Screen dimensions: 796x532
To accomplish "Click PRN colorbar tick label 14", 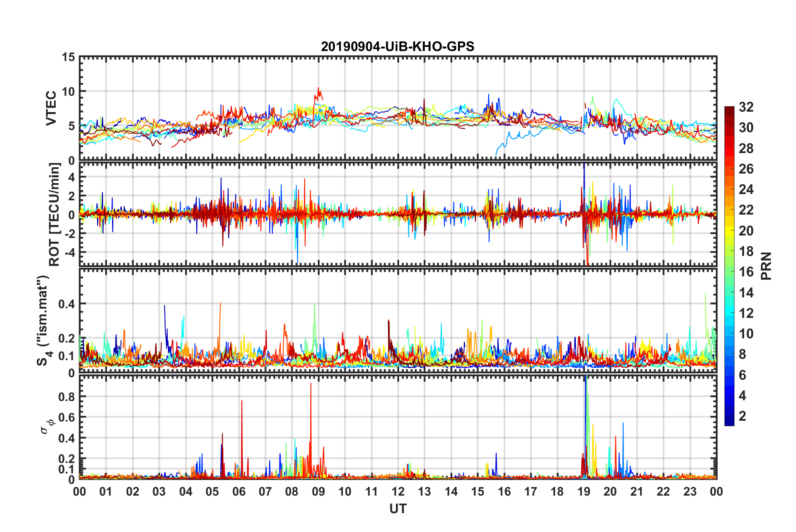I will [746, 293].
